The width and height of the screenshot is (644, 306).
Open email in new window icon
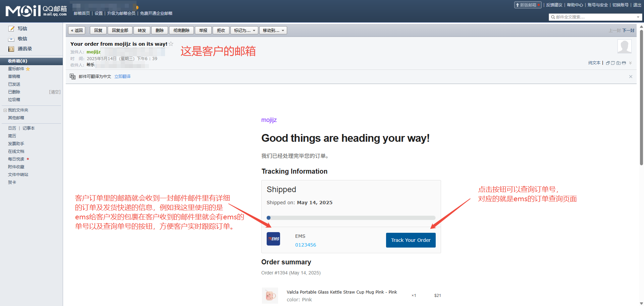tap(608, 63)
